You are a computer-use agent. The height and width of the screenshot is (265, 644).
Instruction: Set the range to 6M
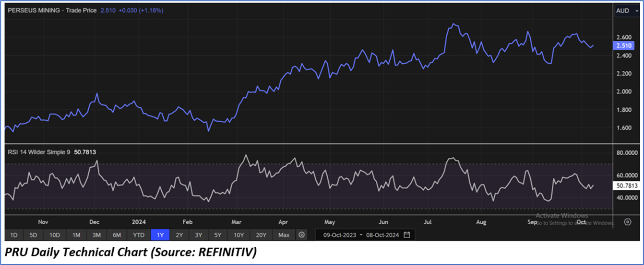pyautogui.click(x=116, y=235)
